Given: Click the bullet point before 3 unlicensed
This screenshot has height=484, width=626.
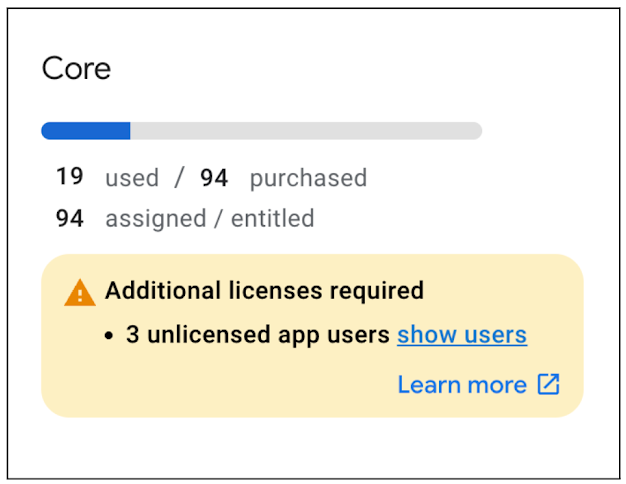Looking at the screenshot, I should (x=109, y=335).
